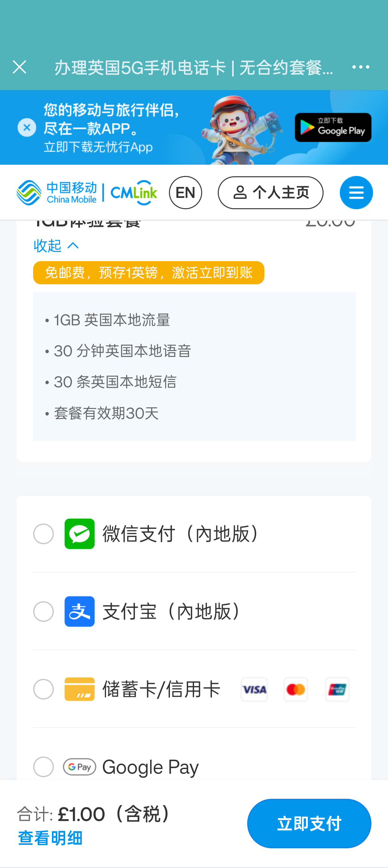Tap the China Mobile CMLink logo
The image size is (388, 868).
87,193
